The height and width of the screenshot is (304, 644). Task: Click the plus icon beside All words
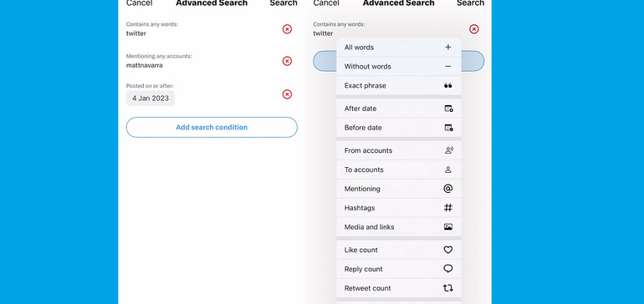448,47
